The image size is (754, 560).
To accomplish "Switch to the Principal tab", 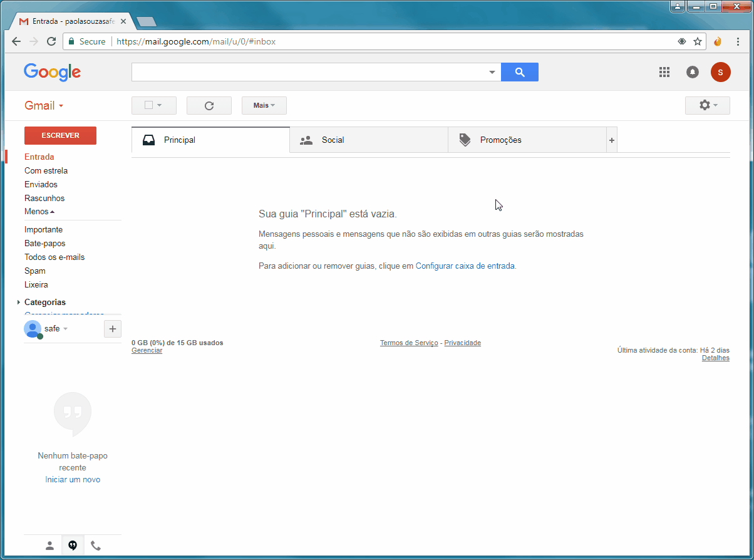I will [211, 140].
